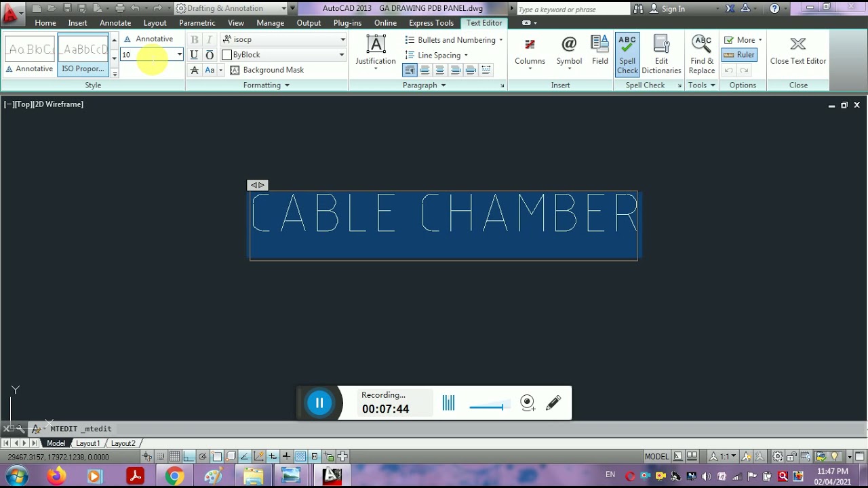The image size is (868, 488).
Task: Click MODEL space button in status bar
Action: click(x=656, y=457)
